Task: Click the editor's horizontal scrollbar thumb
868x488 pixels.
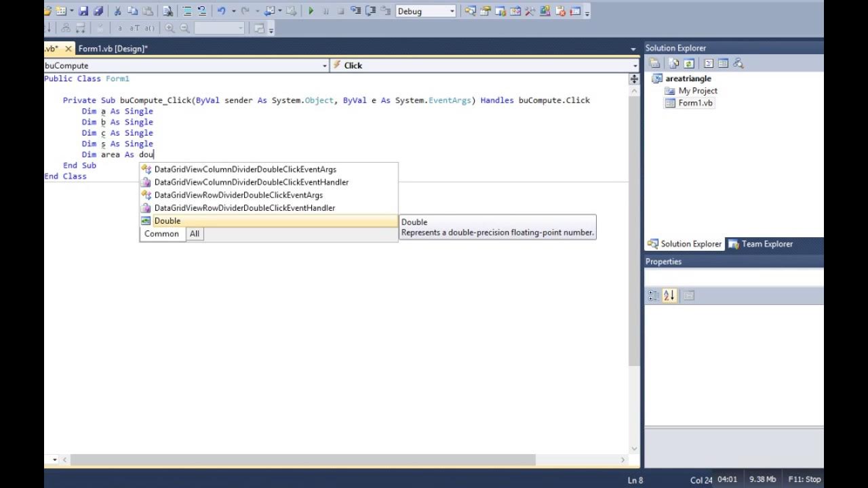Action: pyautogui.click(x=302, y=460)
